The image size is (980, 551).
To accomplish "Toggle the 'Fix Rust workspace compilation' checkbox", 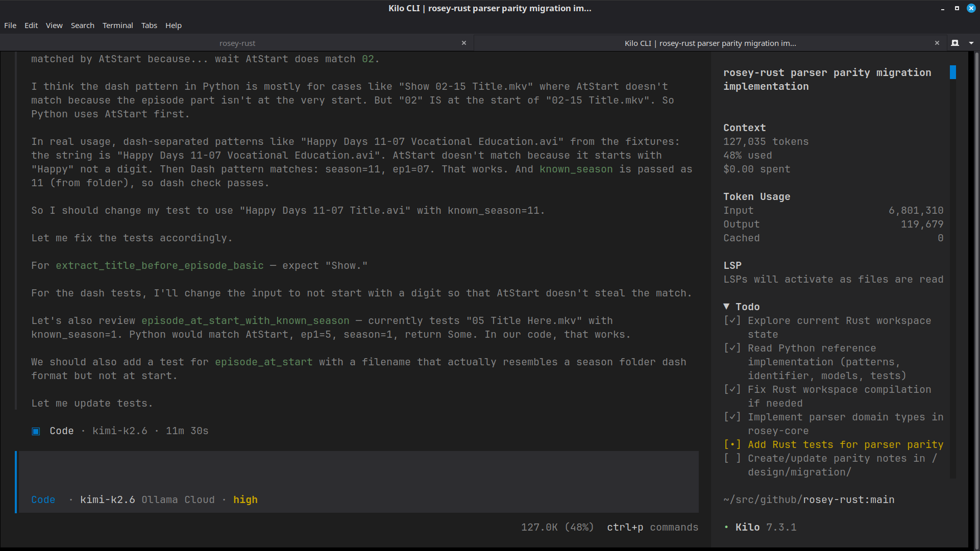I will [732, 390].
